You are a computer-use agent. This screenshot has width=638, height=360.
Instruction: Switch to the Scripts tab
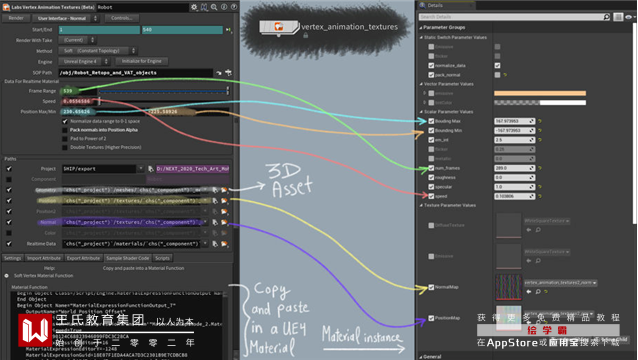tap(162, 258)
